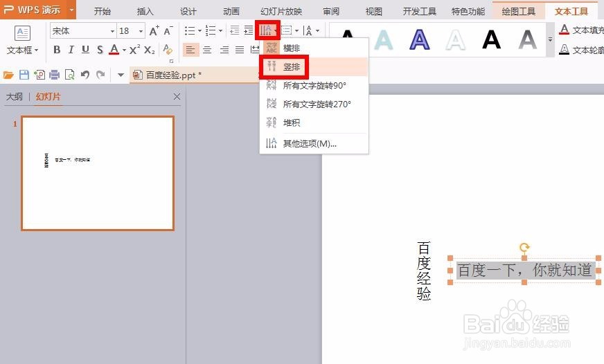The width and height of the screenshot is (604, 364).
Task: Expand the 文本框 dropdown arrow
Action: coord(36,51)
